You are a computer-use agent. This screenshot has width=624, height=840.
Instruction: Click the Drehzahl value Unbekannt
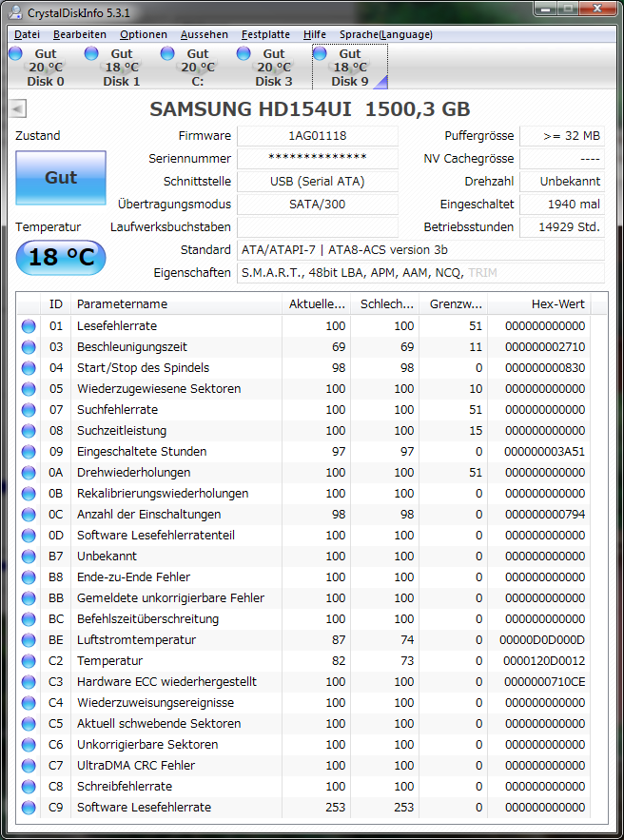(x=562, y=182)
